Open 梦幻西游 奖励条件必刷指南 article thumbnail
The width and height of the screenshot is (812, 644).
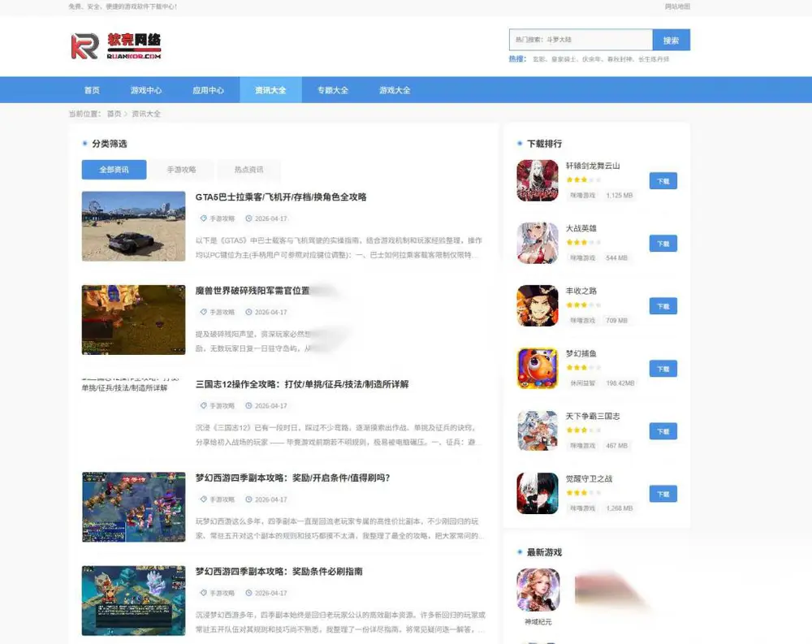[x=134, y=600]
